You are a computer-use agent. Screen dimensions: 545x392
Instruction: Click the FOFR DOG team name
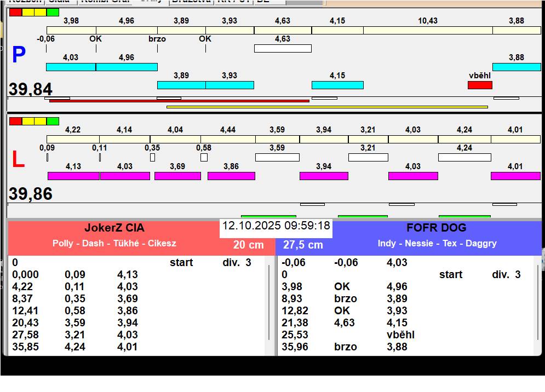437,228
